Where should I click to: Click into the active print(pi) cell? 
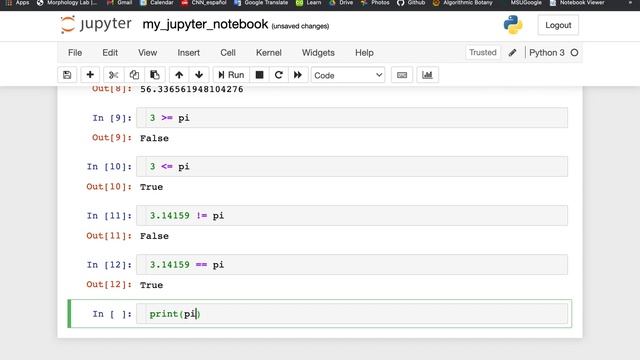click(352, 314)
